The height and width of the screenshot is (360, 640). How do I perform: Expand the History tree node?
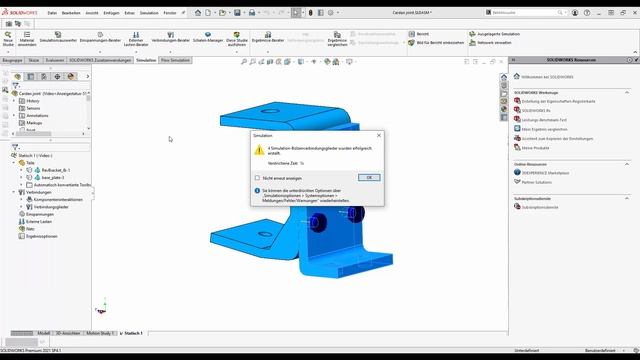click(x=14, y=101)
